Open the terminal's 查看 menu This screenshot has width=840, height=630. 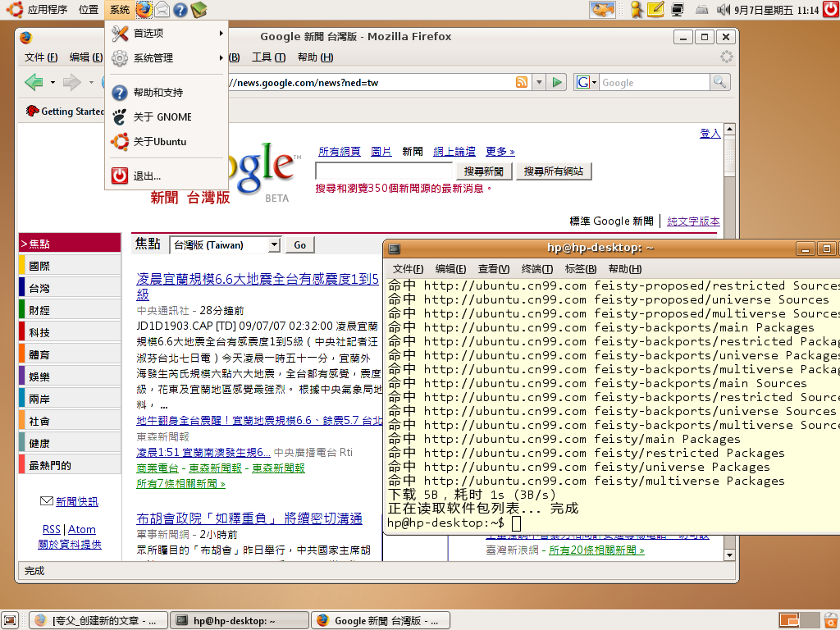[493, 269]
